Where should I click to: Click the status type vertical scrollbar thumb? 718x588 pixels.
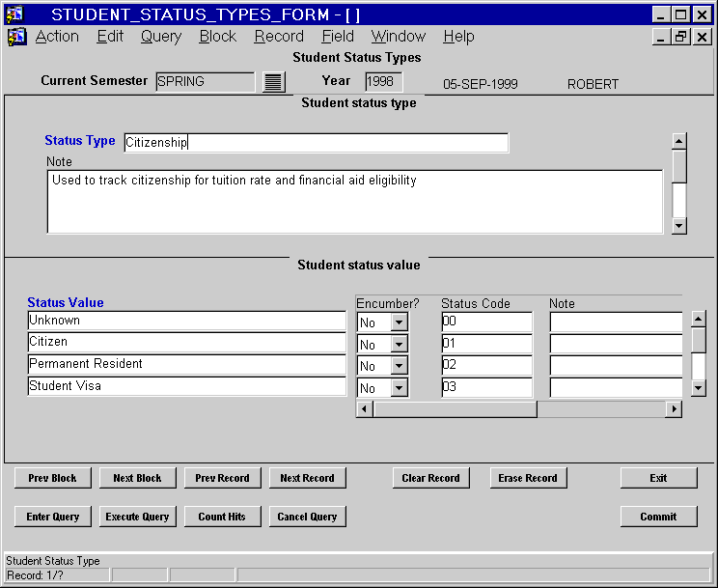pos(679,166)
